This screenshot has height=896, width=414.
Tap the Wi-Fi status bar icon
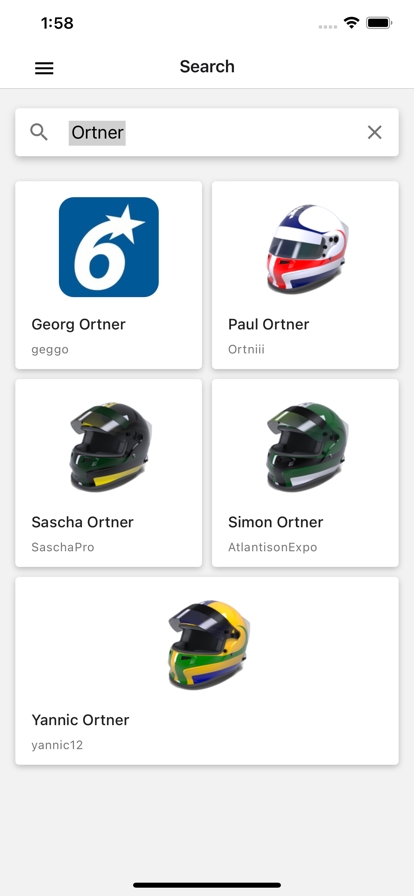[x=351, y=23]
